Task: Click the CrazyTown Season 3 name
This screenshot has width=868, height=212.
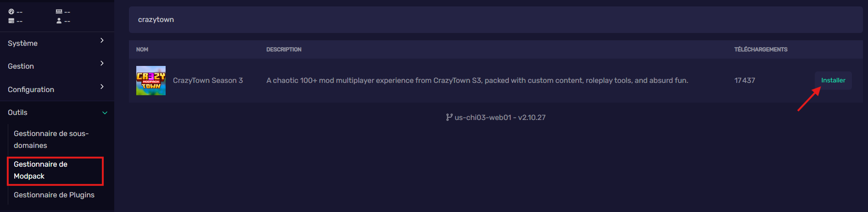Action: (208, 81)
